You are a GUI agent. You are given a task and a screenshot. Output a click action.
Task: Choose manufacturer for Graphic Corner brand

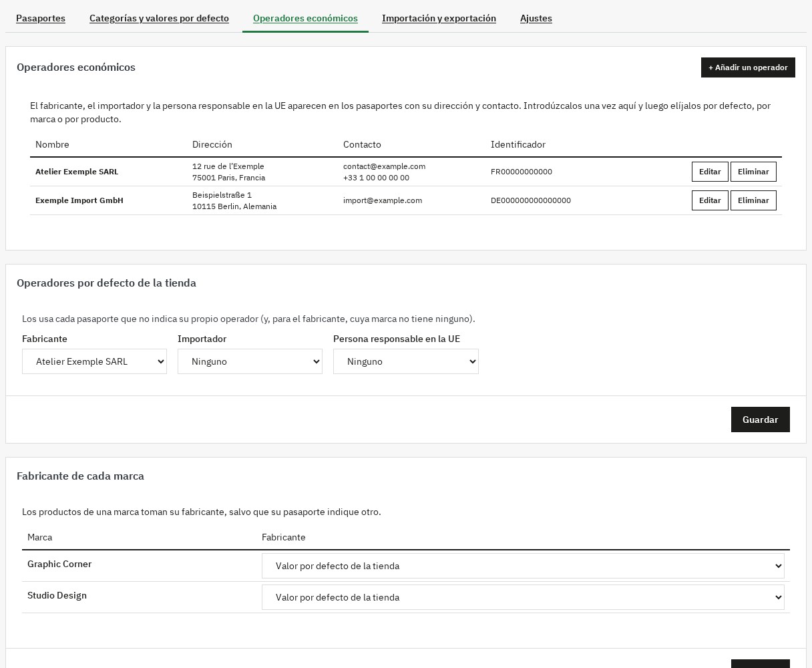coord(523,566)
